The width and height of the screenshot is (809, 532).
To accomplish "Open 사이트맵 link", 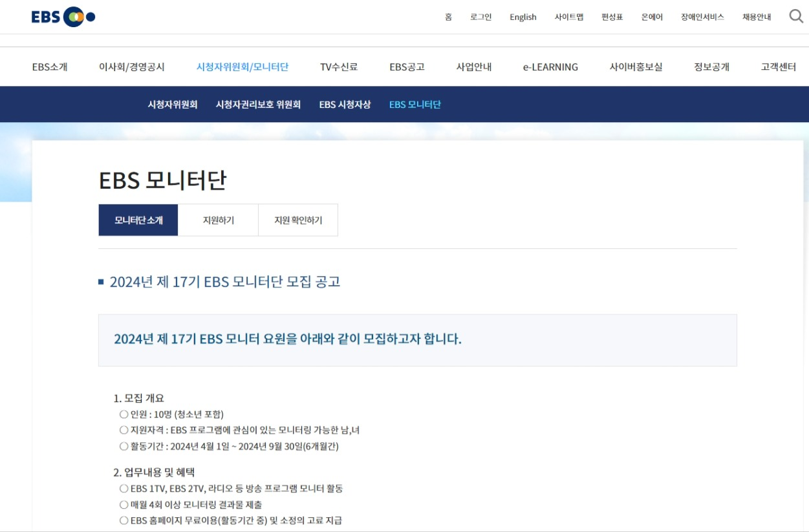I will coord(569,17).
